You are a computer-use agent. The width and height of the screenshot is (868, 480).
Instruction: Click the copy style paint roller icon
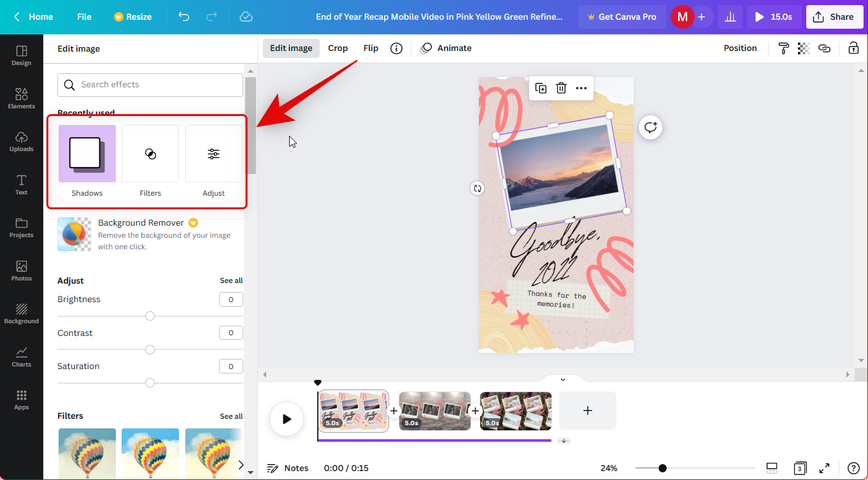[x=783, y=48]
